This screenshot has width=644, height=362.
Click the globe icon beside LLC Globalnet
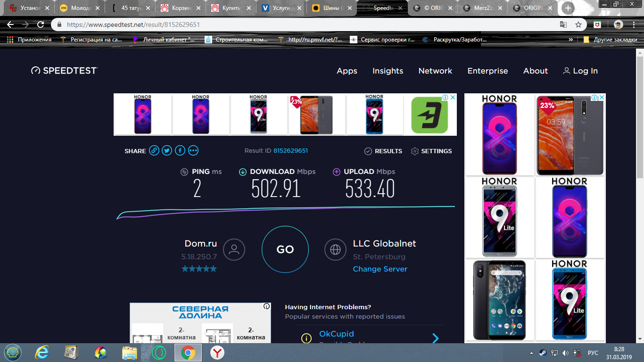point(336,249)
